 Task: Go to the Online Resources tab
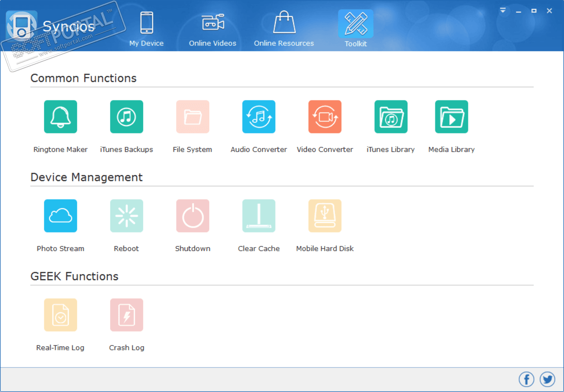tap(284, 29)
